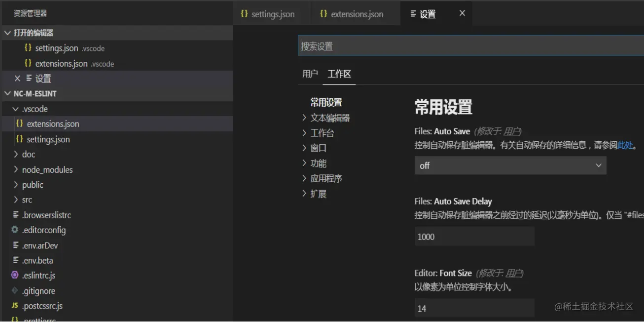Click JSON icon beside settings.json in open editors

coord(28,48)
